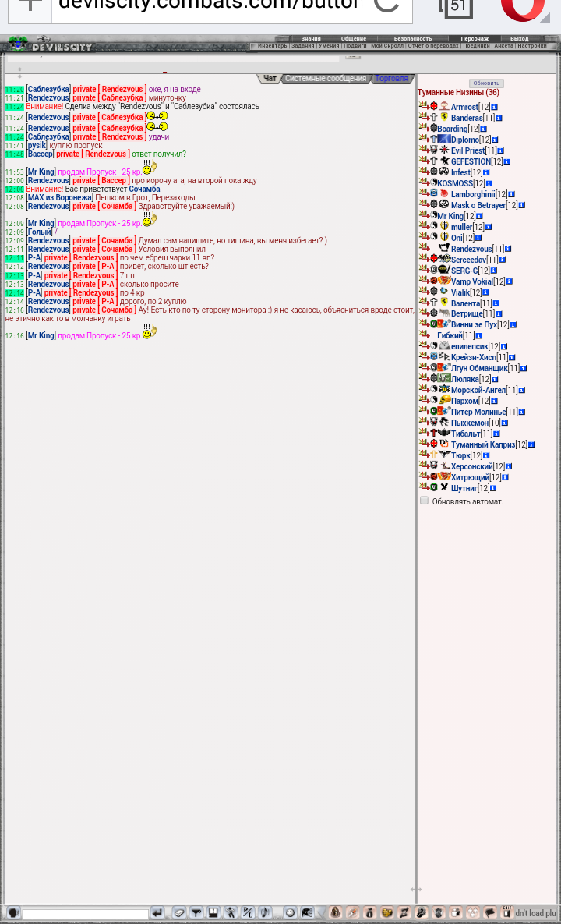Open the 'Общение' menu
This screenshot has width=561, height=924.
(x=353, y=38)
